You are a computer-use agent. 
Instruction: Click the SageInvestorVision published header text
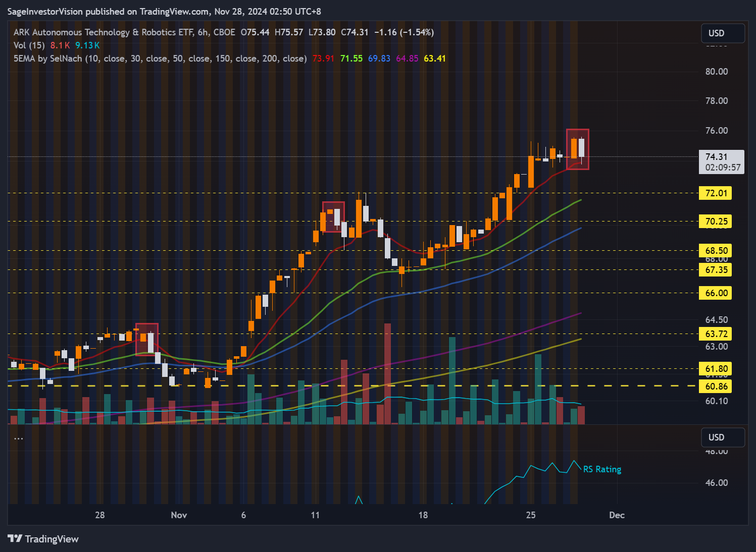click(164, 11)
